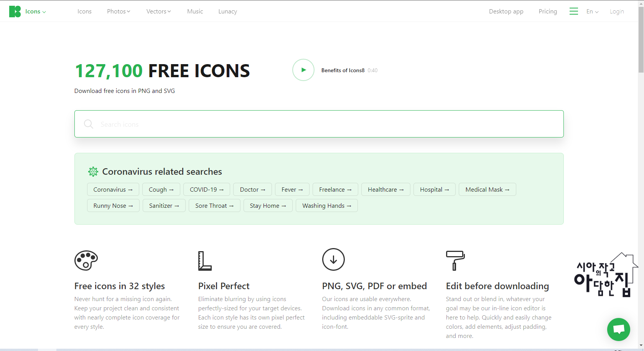The width and height of the screenshot is (644, 351).
Task: Click the Pixel Perfect heading
Action: pyautogui.click(x=224, y=286)
